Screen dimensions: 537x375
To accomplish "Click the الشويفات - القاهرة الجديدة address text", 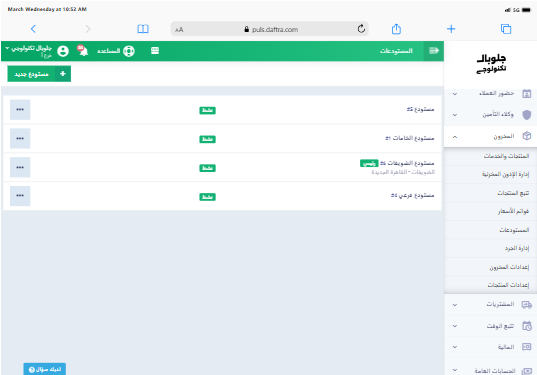I will 403,172.
